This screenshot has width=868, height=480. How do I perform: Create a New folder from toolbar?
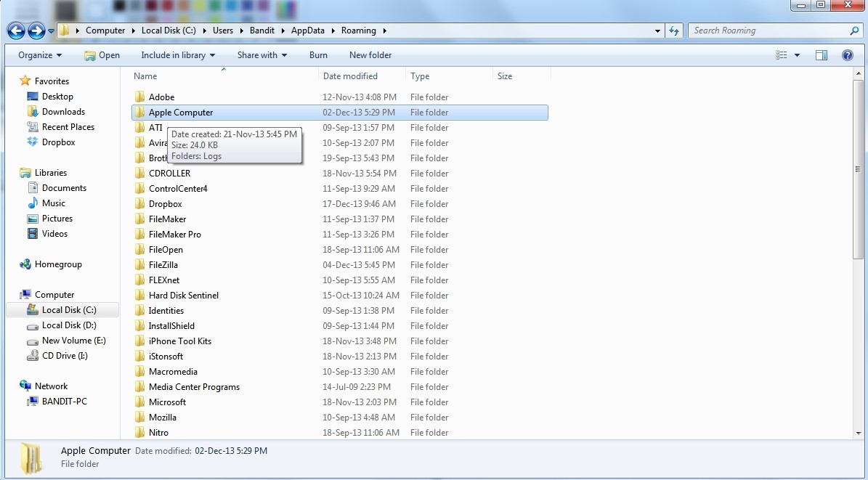[x=370, y=54]
